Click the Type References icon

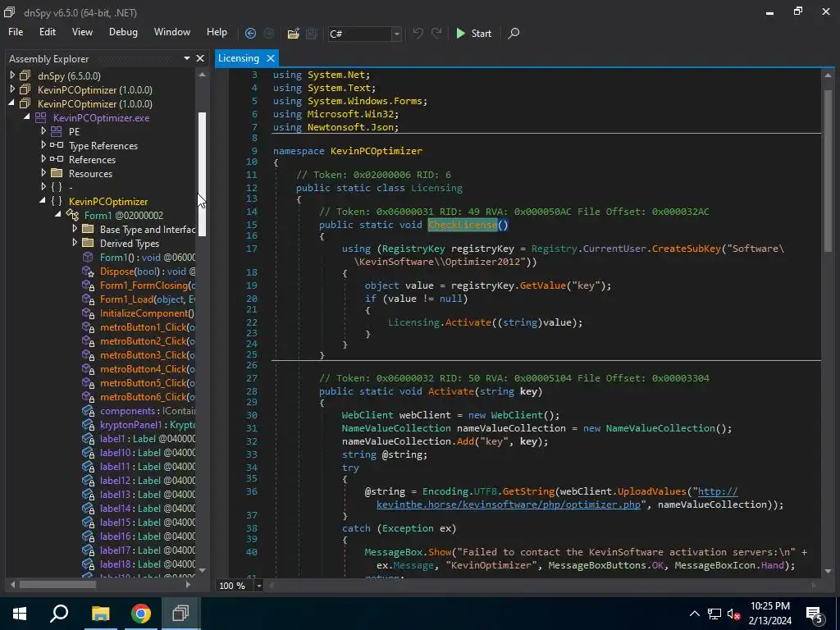(x=57, y=145)
